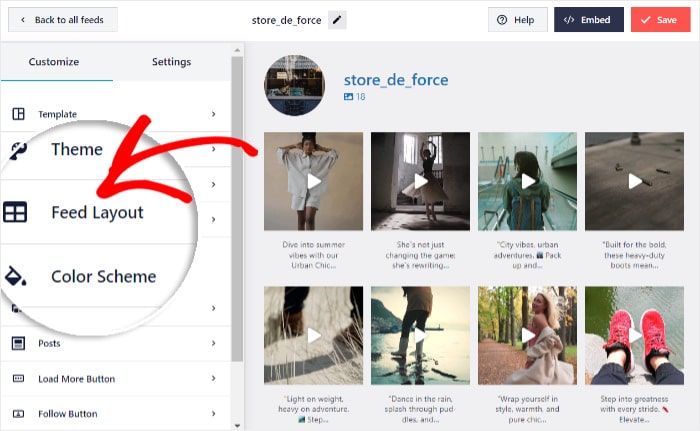Click the code brackets icon on Embed
Screen dimensions: 700x431
pos(569,20)
